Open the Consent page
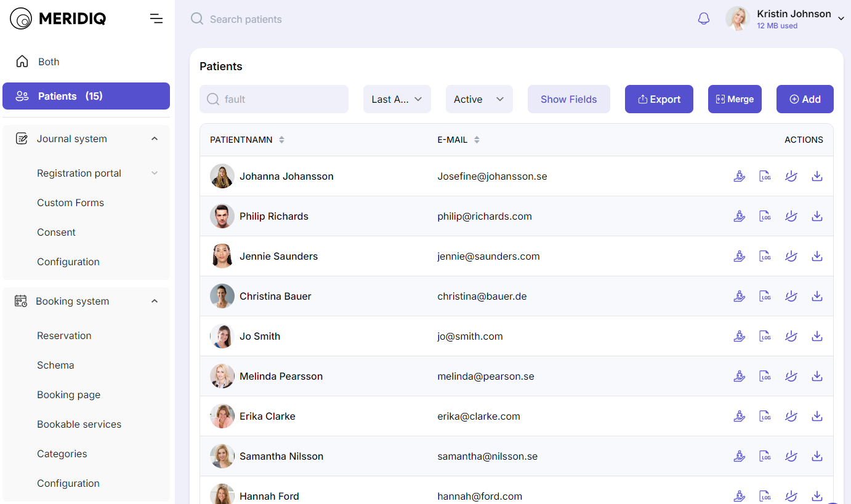The image size is (851, 504). click(56, 232)
